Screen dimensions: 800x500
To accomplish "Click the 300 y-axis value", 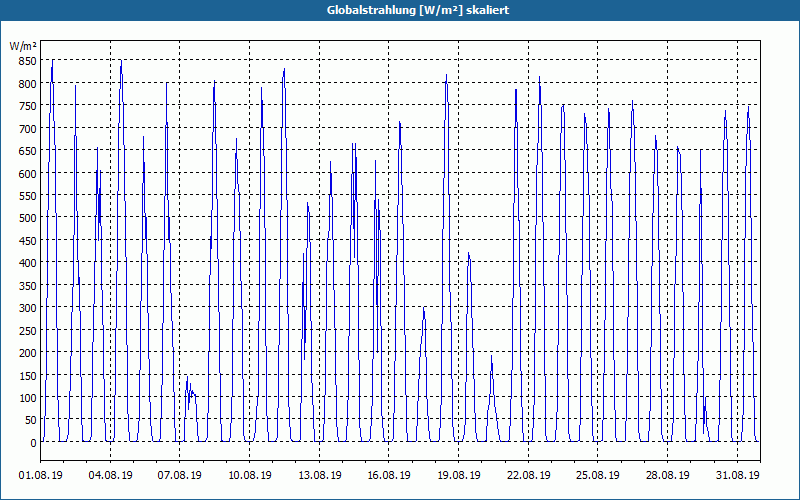I will (28, 308).
